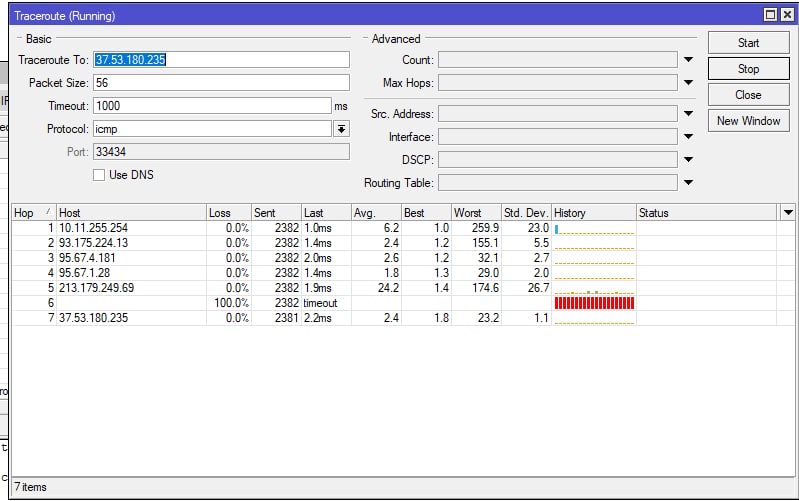Image resolution: width=799 pixels, height=501 pixels.
Task: Open the table column selector dropdown
Action: click(x=788, y=213)
